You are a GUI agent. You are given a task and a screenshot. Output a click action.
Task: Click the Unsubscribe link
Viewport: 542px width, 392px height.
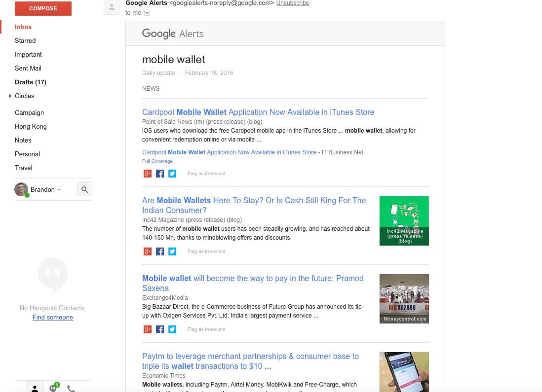(292, 3)
